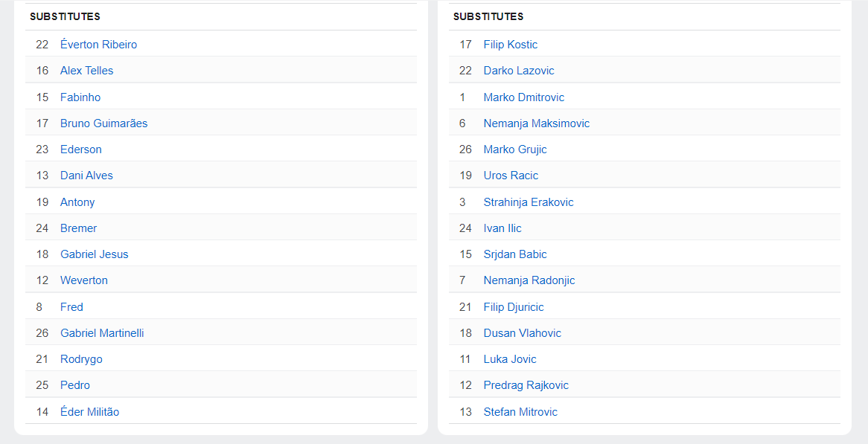View Predrag Rajkovic player page

click(526, 385)
